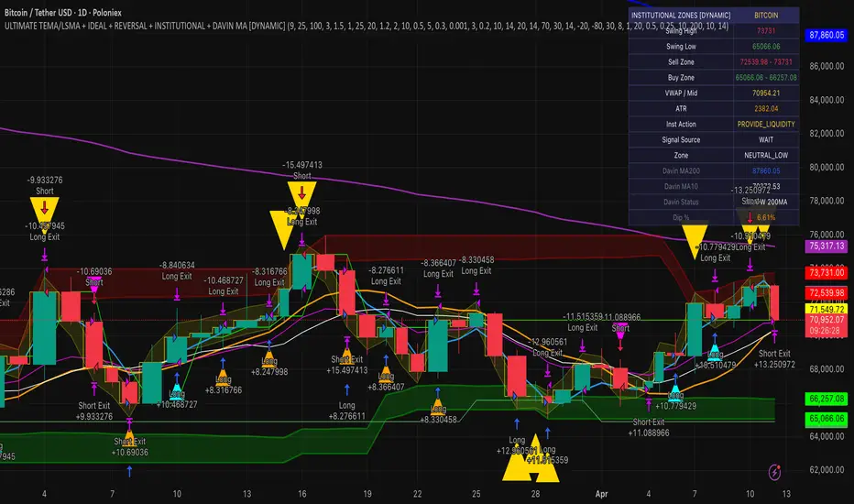Click the VWAP / Mid value 70954.21
The height and width of the screenshot is (504, 854).
pos(766,93)
